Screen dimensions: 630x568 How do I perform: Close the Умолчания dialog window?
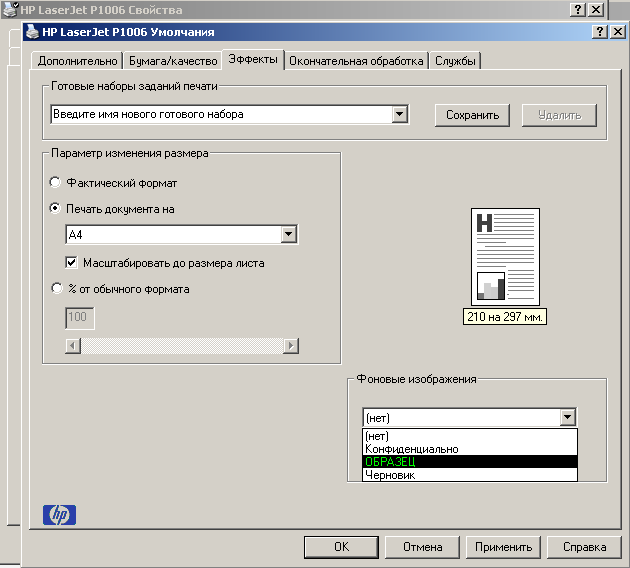[x=618, y=31]
